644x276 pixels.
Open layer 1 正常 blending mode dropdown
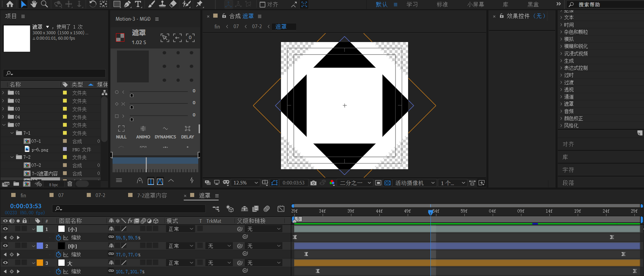click(x=181, y=229)
